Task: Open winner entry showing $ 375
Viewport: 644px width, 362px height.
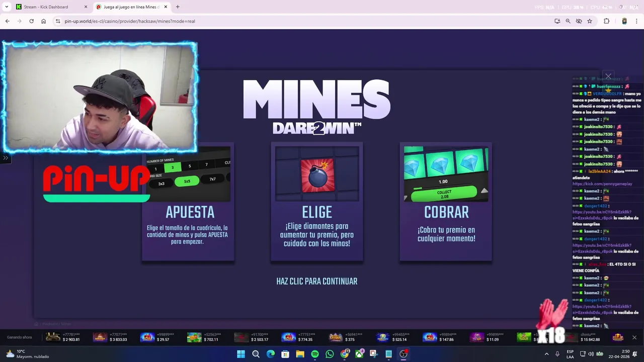Action: (x=346, y=337)
